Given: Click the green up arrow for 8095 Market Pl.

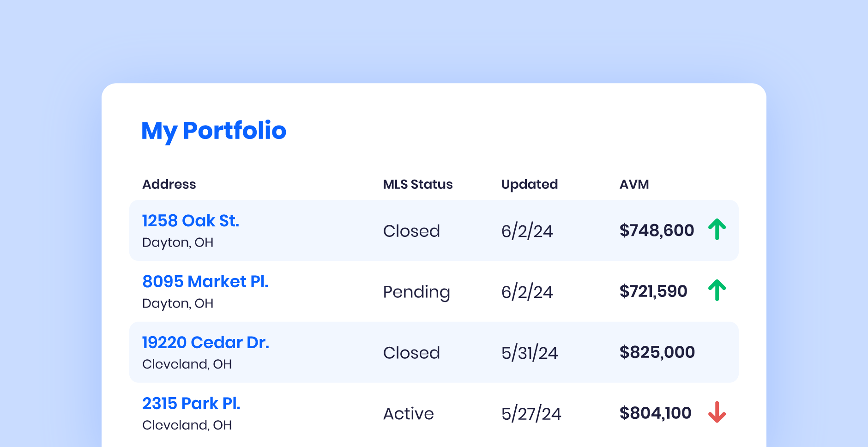Looking at the screenshot, I should (717, 290).
